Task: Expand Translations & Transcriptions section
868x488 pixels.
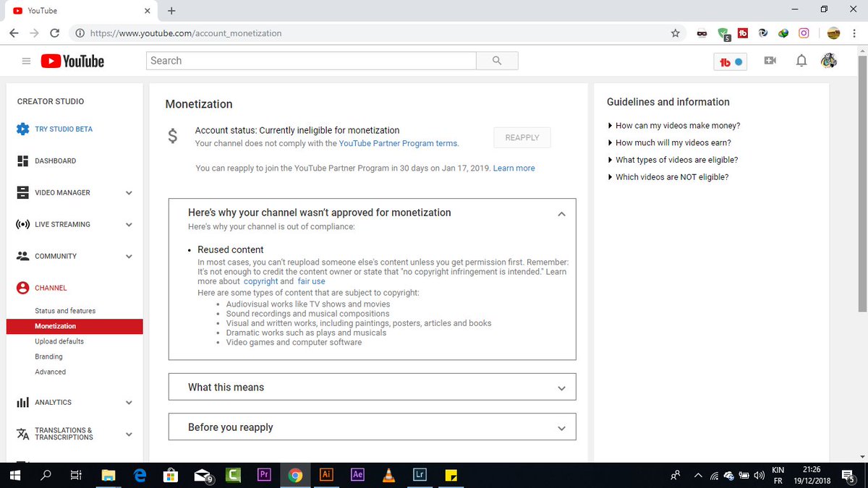Action: (x=129, y=435)
